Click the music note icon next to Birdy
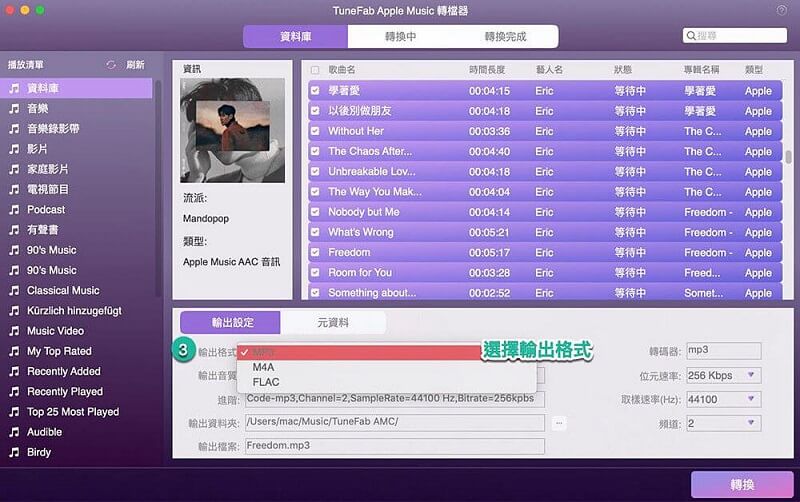 14,452
